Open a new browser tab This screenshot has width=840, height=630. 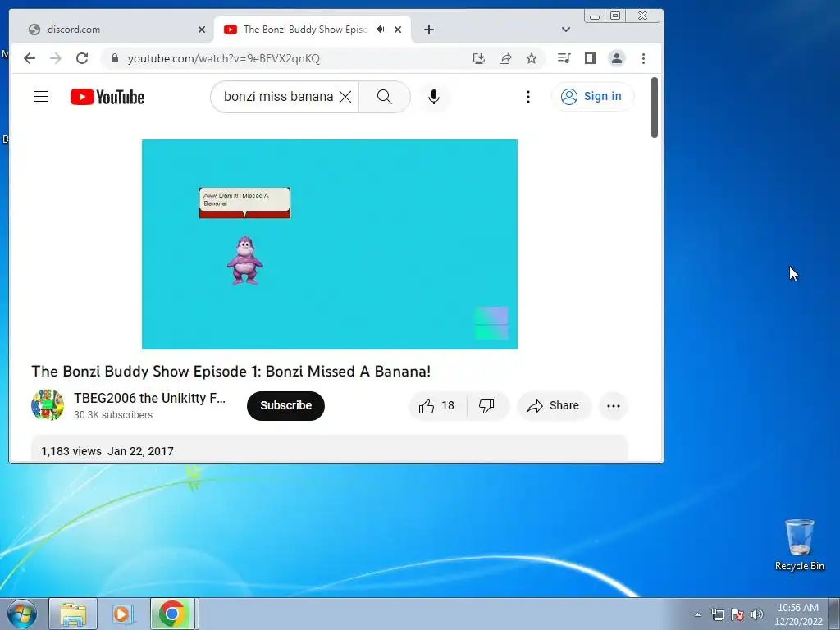point(428,30)
